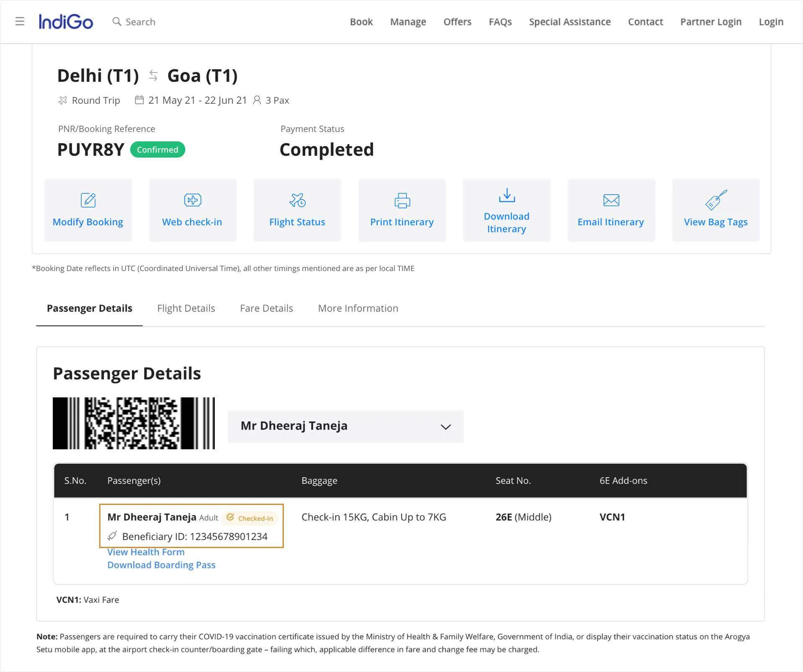Click the VCN1 add-on cell
Image resolution: width=803 pixels, height=672 pixels.
pos(613,517)
